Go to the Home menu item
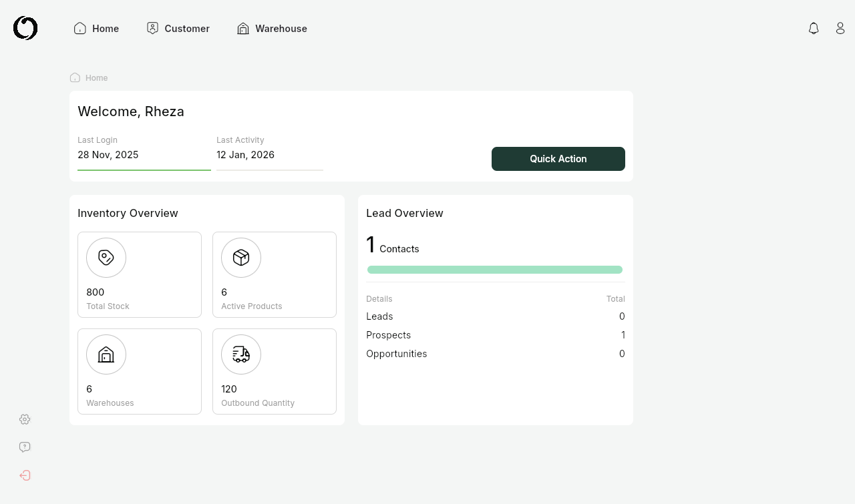 pos(96,29)
